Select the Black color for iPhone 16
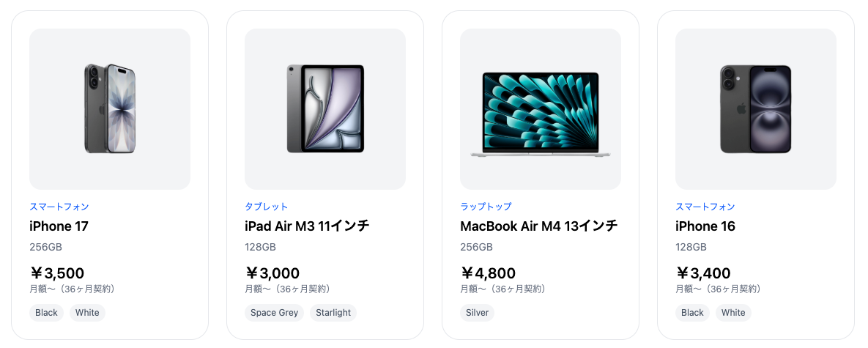 [692, 313]
